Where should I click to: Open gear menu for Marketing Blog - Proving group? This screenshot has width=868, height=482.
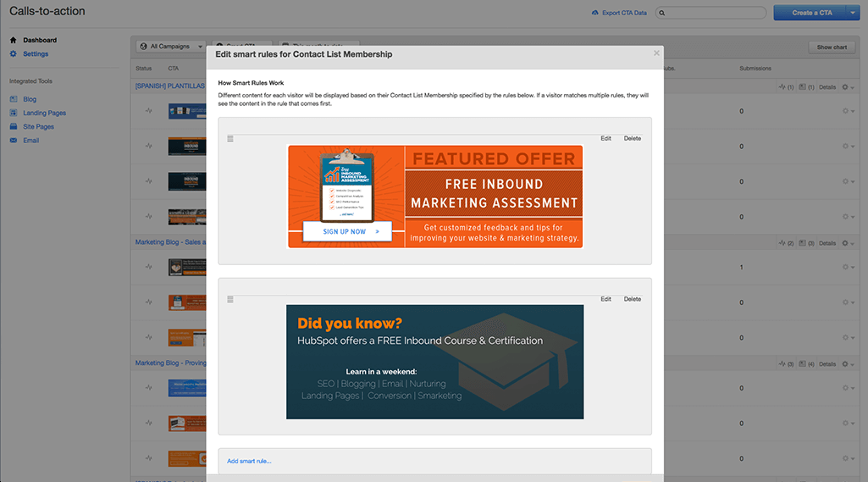click(848, 364)
